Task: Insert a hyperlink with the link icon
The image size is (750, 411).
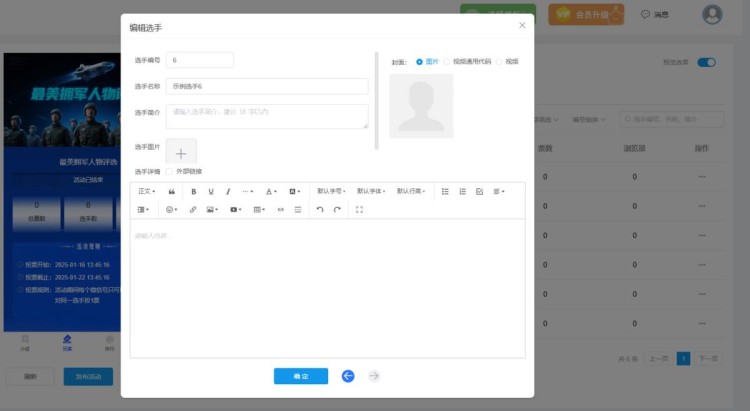Action: tap(193, 210)
